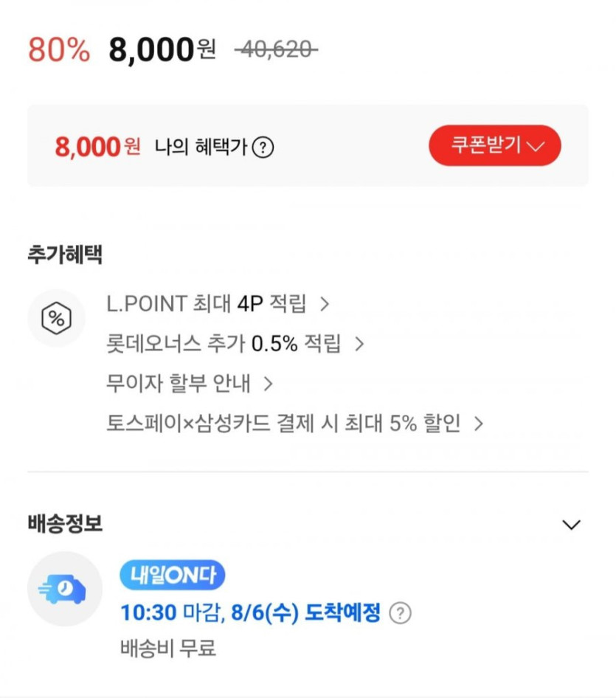Click the 배송정보 section heading
The image size is (616, 698).
pos(65,524)
